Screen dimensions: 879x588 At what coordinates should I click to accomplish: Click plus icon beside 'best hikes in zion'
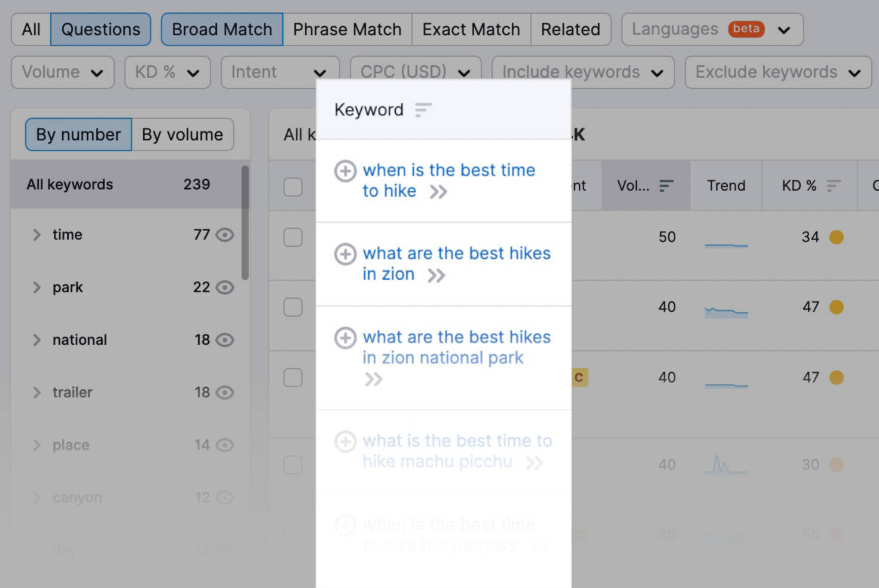[x=345, y=254]
